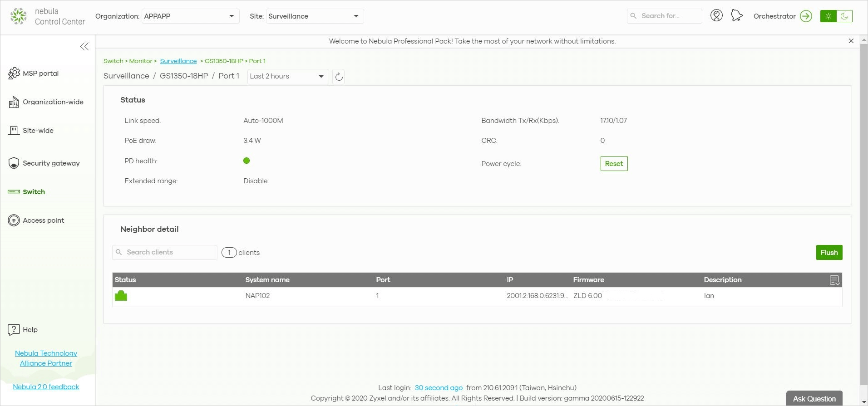Sort by the Firmware column header
Viewport: 868px width, 406px height.
589,280
